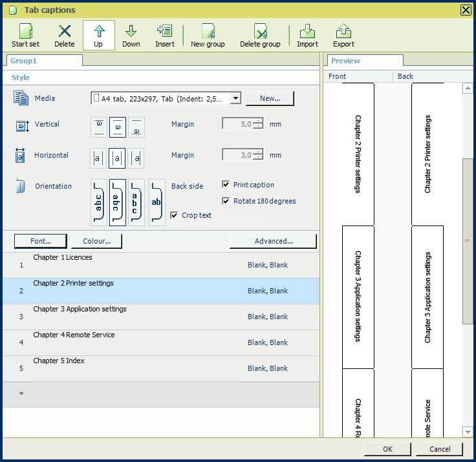This screenshot has width=476, height=462.
Task: Move caption down with Down arrow
Action: pyautogui.click(x=131, y=36)
